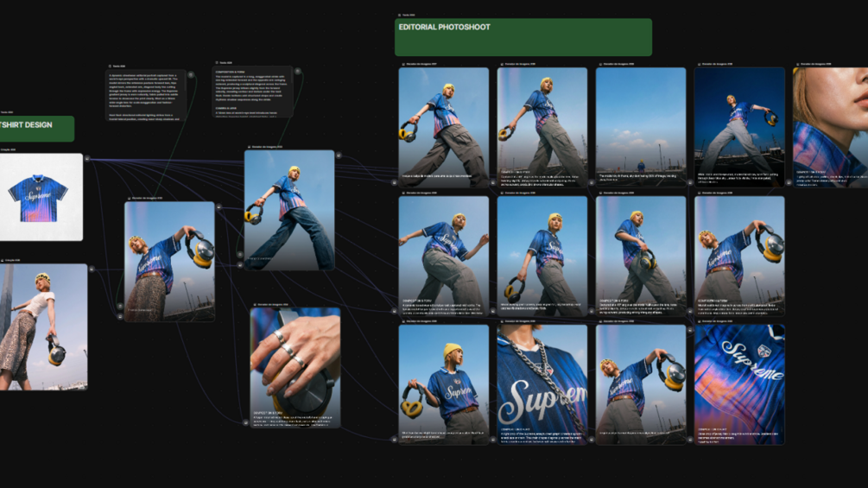Click the input port of the chain necklace close-up node

[493, 440]
